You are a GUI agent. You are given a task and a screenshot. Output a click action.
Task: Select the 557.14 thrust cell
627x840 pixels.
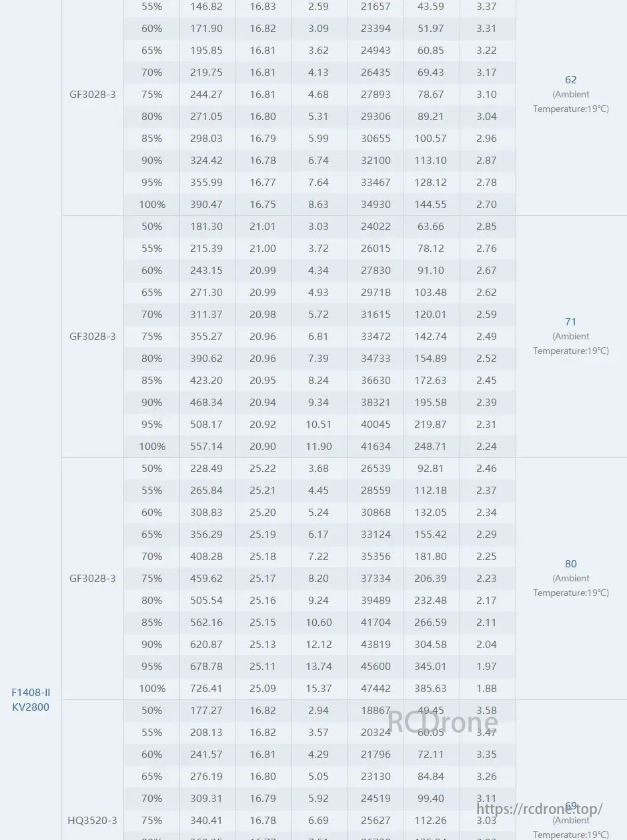tap(206, 446)
